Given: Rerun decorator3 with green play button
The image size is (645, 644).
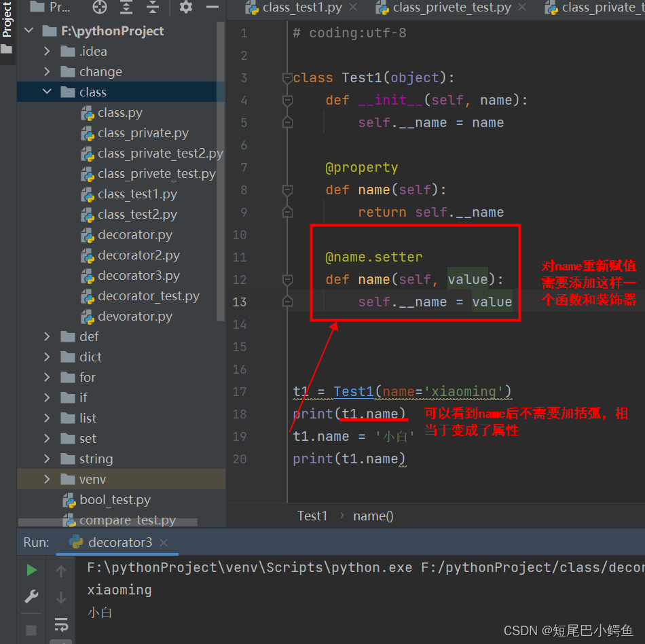Looking at the screenshot, I should point(31,570).
